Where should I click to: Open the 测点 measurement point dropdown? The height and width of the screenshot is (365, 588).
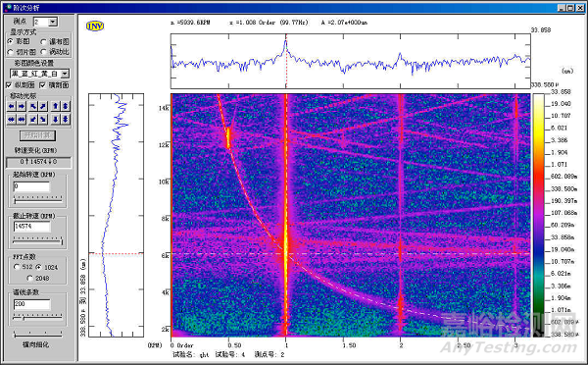pyautogui.click(x=53, y=22)
